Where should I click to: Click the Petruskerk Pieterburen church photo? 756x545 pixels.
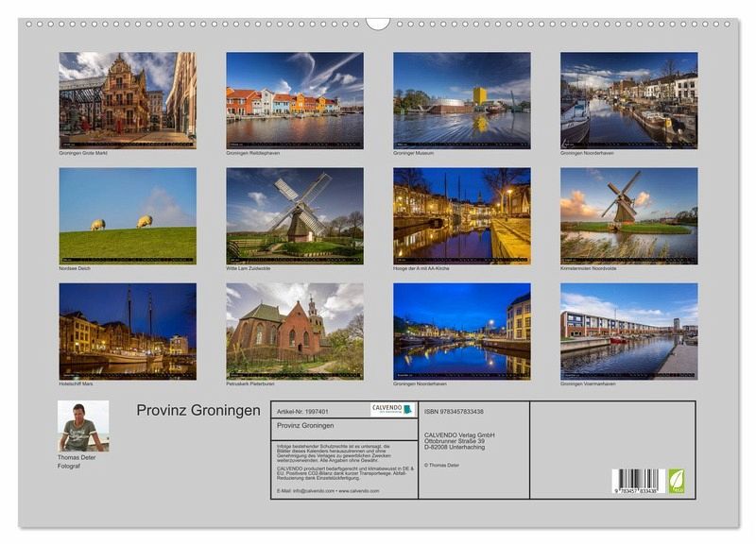click(x=294, y=332)
